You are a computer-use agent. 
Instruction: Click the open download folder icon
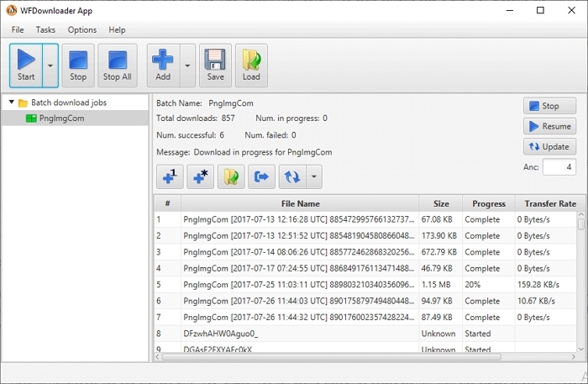pyautogui.click(x=231, y=176)
